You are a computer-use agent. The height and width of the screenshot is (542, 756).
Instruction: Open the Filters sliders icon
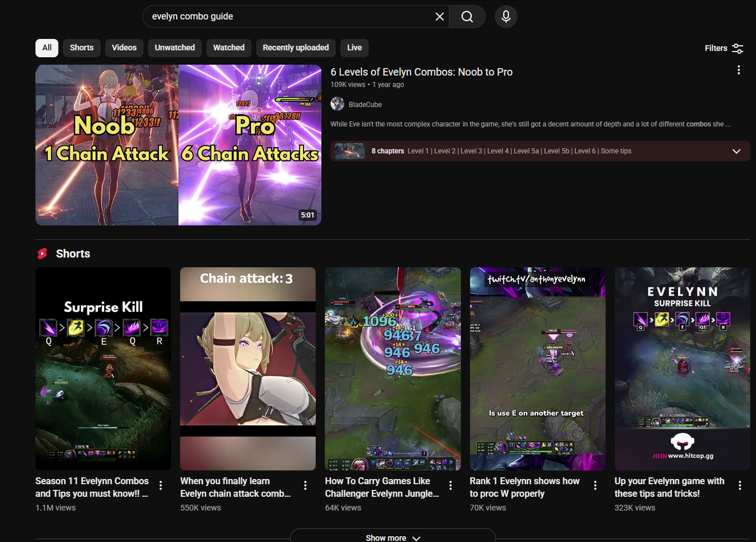738,49
